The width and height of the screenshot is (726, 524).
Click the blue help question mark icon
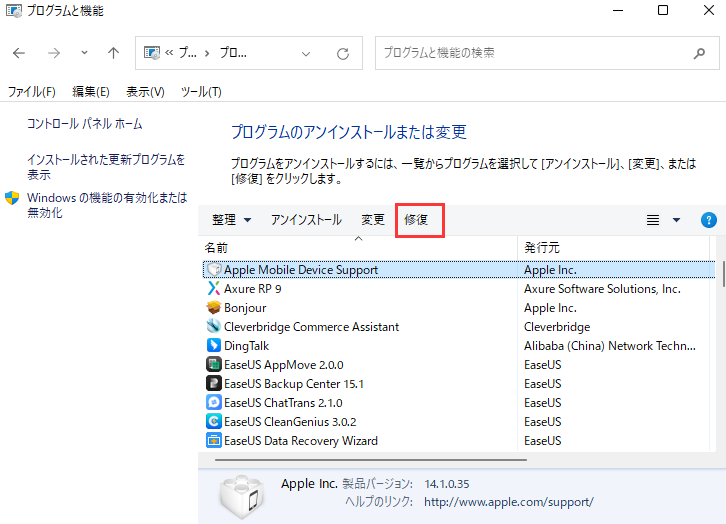pos(709,220)
